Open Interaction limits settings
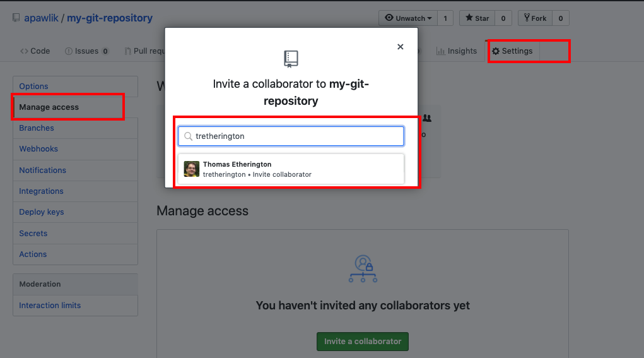Screen dimensions: 644x358 pos(75,306)
